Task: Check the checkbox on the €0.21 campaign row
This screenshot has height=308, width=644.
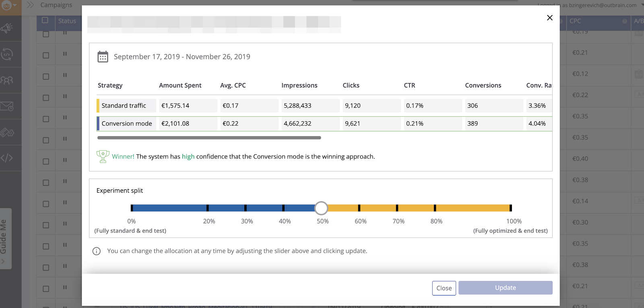Action: pos(46,55)
